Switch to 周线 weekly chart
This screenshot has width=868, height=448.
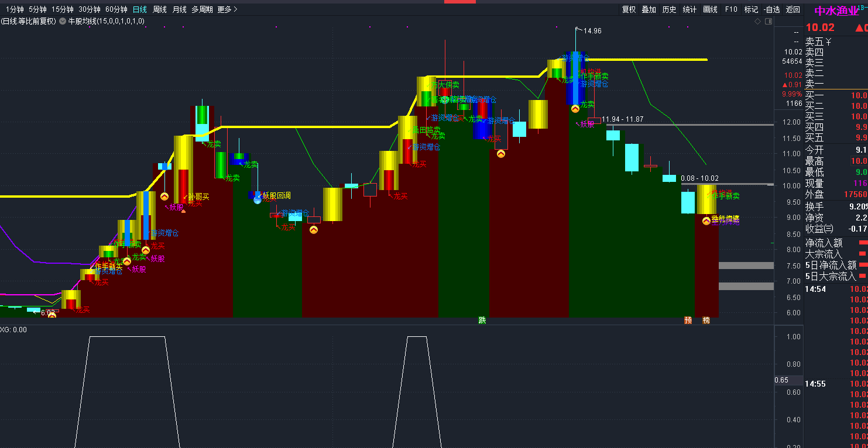click(x=159, y=9)
